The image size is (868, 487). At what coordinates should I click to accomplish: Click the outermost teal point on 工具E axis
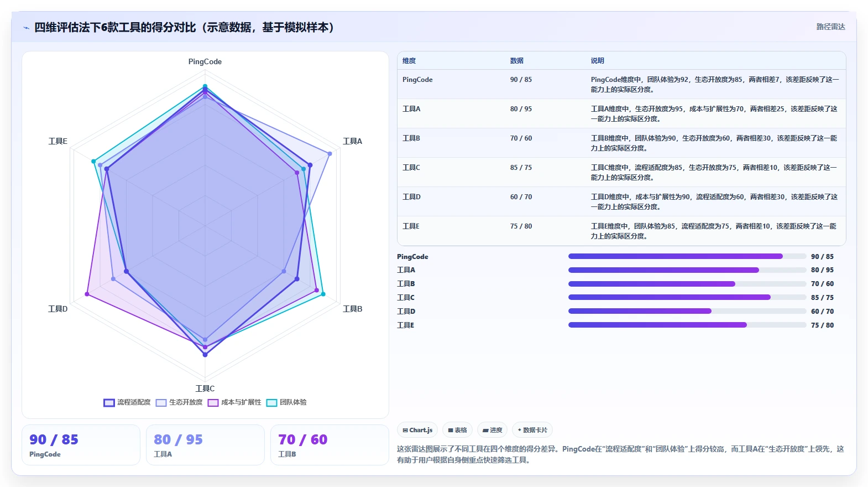pyautogui.click(x=93, y=161)
